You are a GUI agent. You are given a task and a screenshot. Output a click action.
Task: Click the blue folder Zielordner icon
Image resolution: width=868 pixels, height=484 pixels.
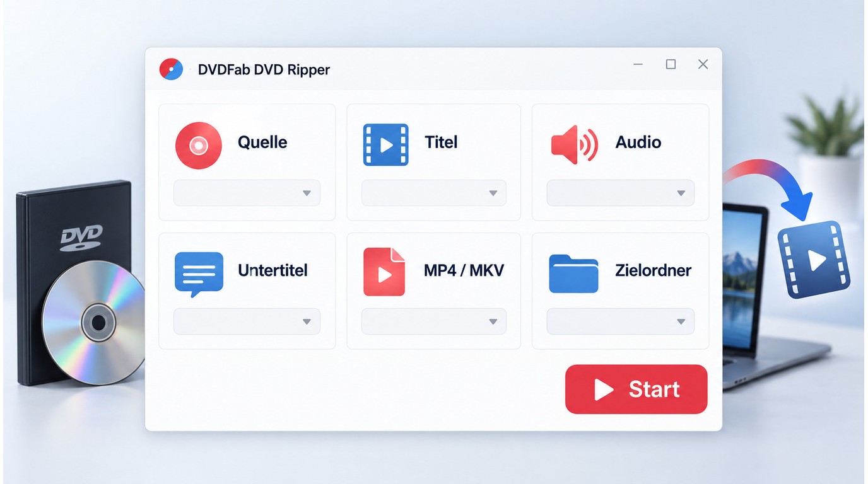point(573,274)
